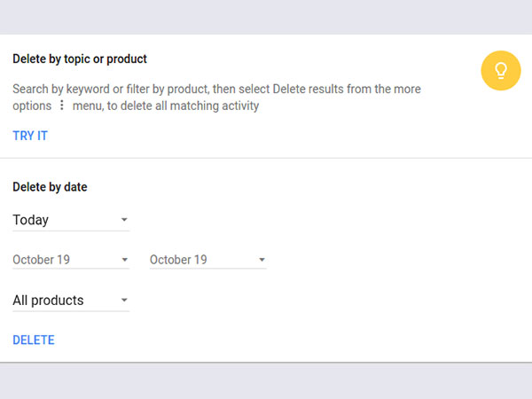The width and height of the screenshot is (532, 399).
Task: Follow the TRY IT link
Action: click(30, 136)
